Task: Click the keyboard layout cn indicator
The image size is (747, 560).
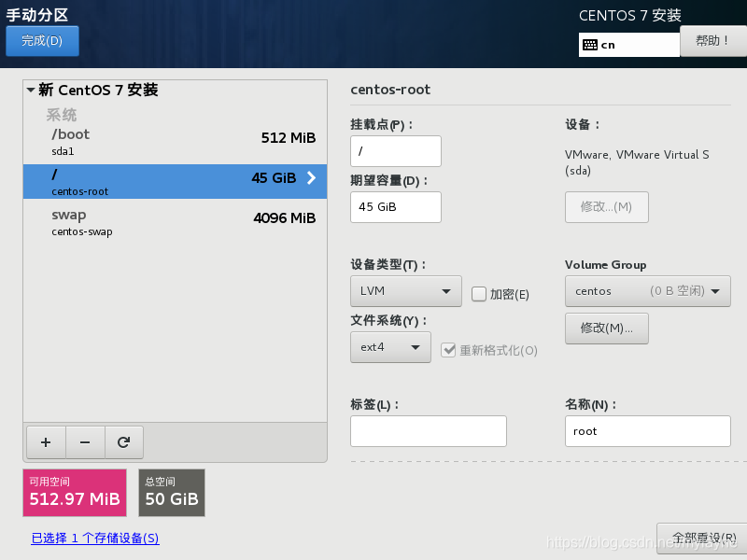Action: click(628, 44)
